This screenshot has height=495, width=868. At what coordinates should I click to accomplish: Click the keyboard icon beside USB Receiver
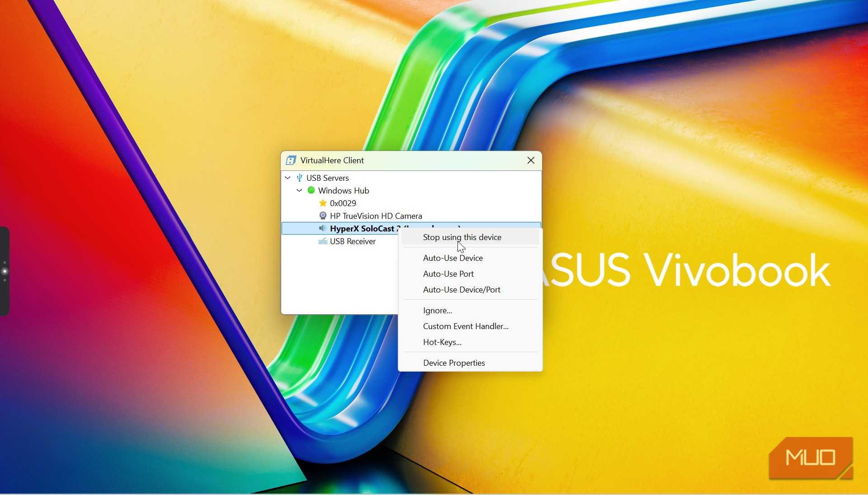point(323,241)
